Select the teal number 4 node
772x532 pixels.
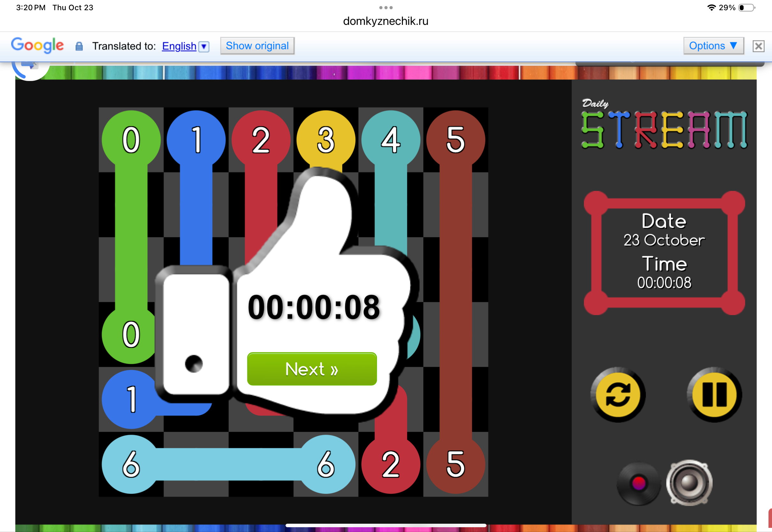click(x=390, y=139)
